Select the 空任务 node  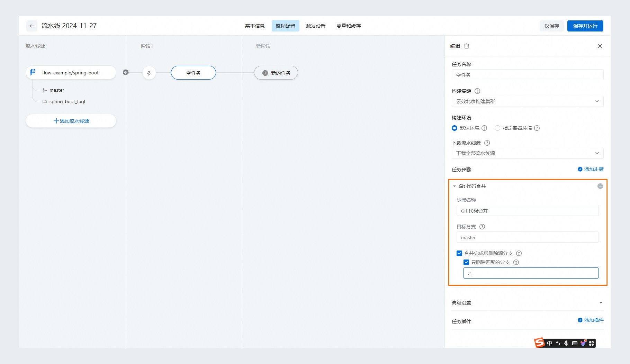point(193,73)
